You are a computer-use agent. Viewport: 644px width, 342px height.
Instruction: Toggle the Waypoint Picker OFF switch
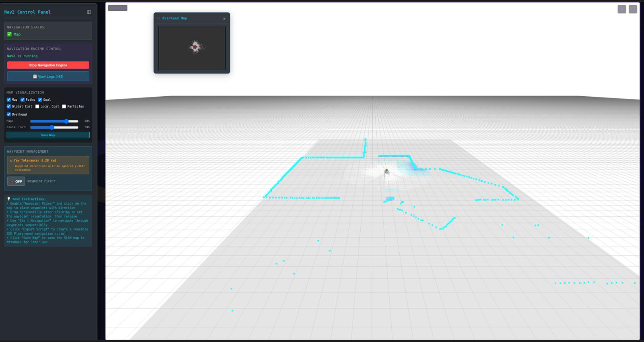click(16, 181)
